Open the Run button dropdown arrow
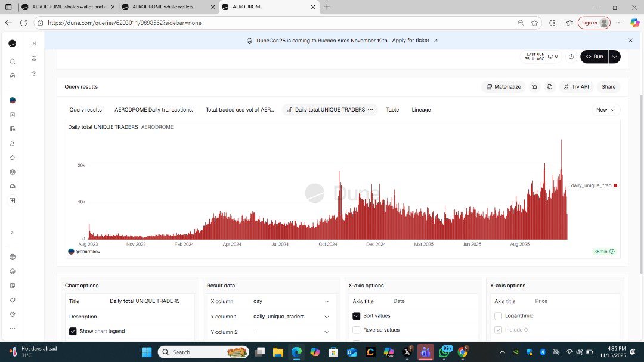This screenshot has width=644, height=362. pyautogui.click(x=614, y=57)
